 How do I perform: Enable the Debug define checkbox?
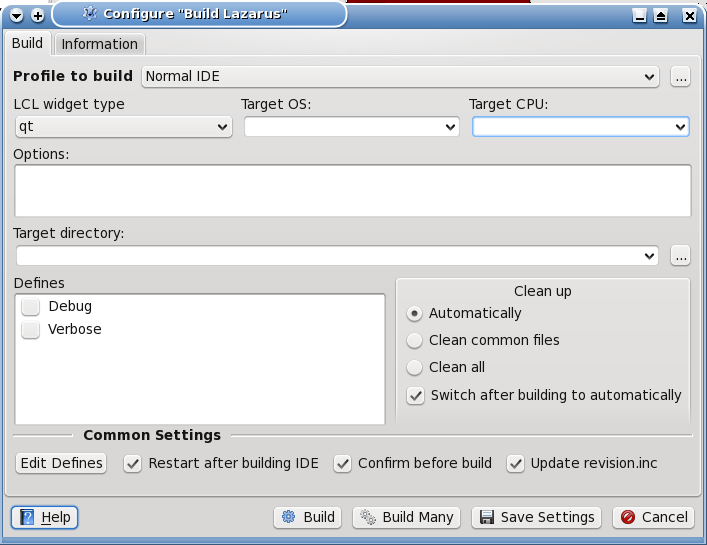pyautogui.click(x=31, y=307)
